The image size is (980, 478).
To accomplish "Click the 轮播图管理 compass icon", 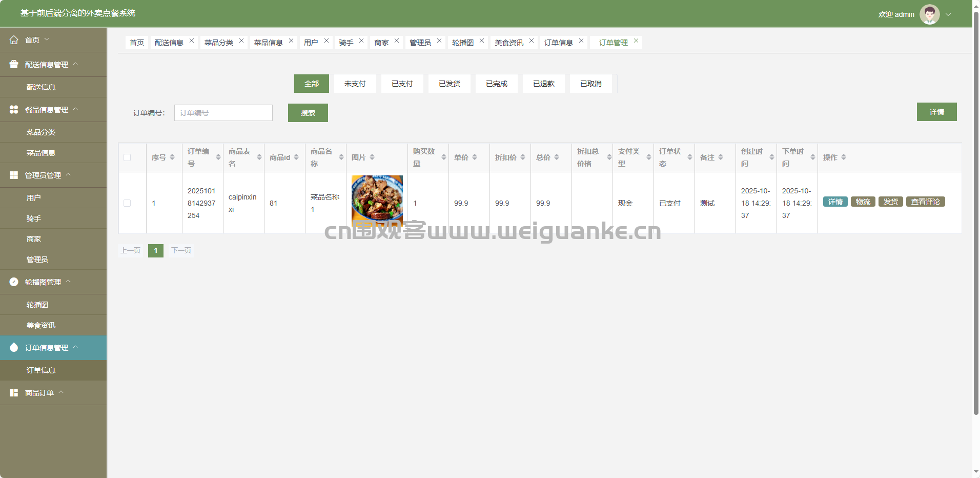I will tap(14, 282).
